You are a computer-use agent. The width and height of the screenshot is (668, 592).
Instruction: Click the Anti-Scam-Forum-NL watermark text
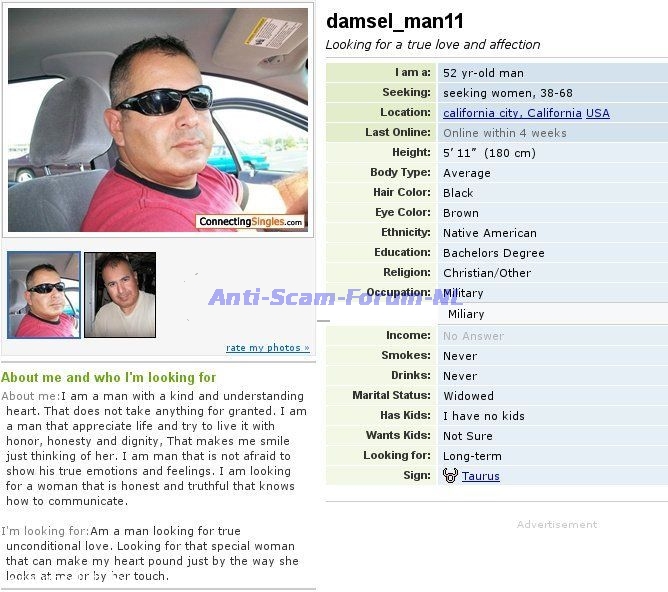pos(336,297)
